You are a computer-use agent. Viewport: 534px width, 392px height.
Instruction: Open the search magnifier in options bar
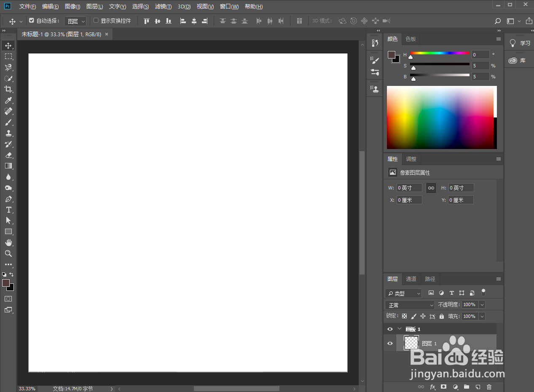(x=498, y=21)
